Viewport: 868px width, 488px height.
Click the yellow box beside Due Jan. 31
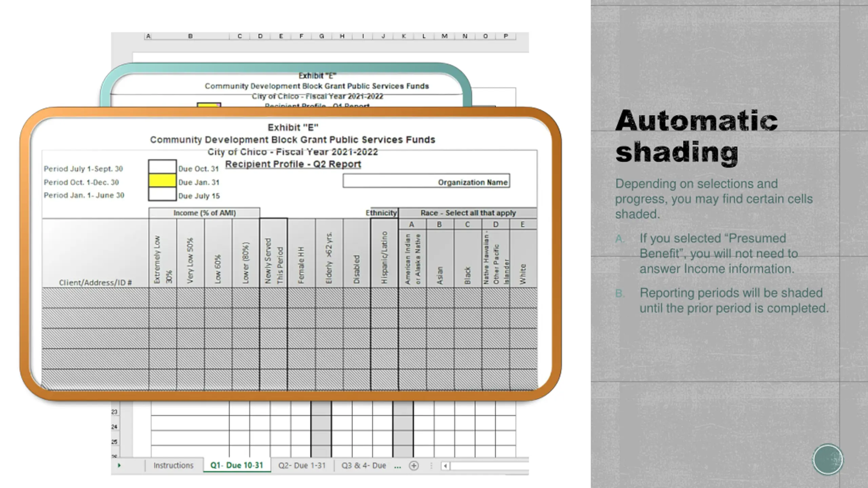[162, 180]
